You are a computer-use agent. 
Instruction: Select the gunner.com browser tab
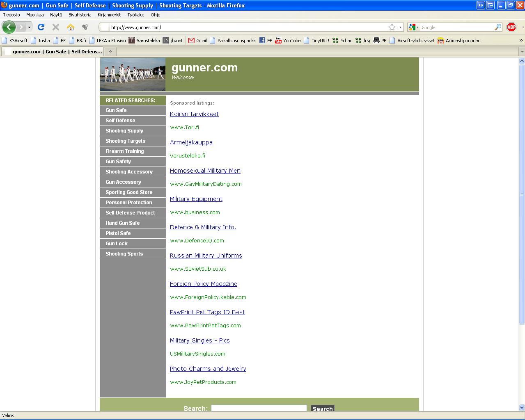coord(53,52)
